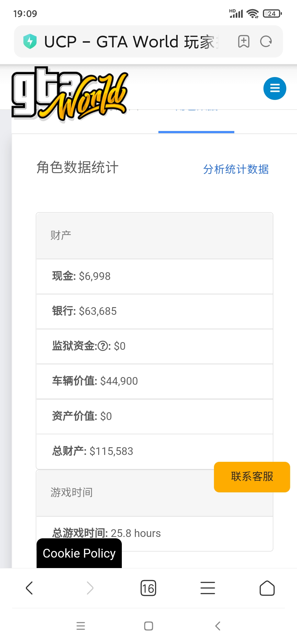The image size is (297, 644).
Task: Click the grayed browser forward arrow
Action: 90,588
